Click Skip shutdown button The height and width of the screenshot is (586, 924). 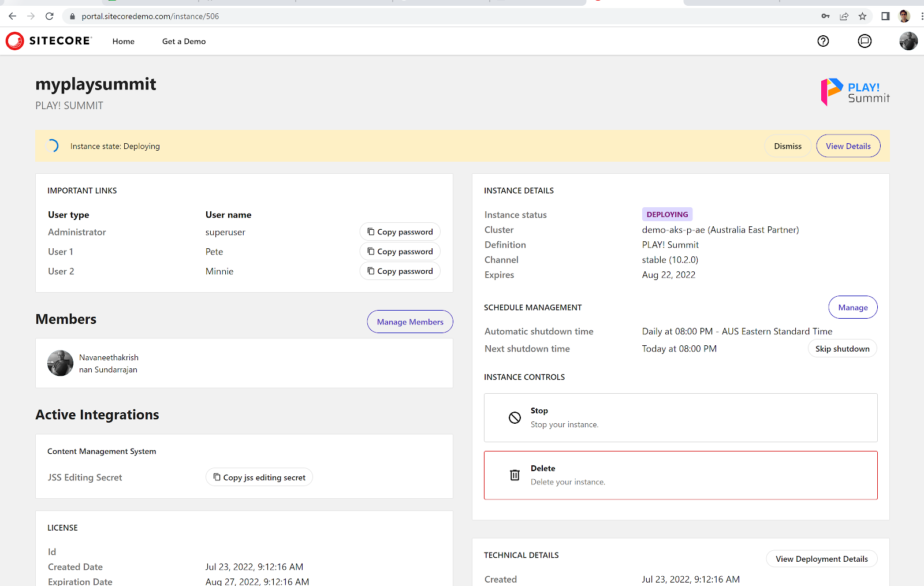[x=843, y=348]
